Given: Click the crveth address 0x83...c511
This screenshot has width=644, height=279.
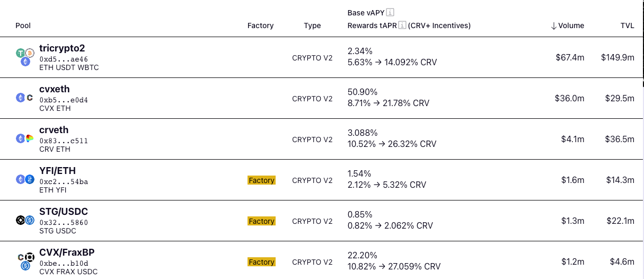Looking at the screenshot, I should (x=64, y=141).
